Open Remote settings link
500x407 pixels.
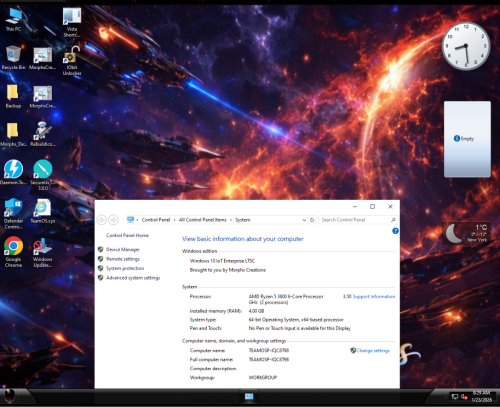point(123,259)
